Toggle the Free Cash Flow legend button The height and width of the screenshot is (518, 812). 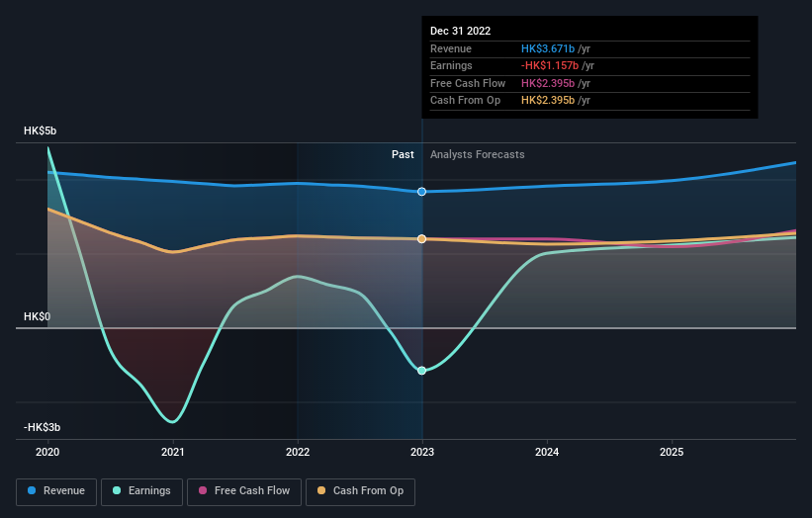coord(244,491)
